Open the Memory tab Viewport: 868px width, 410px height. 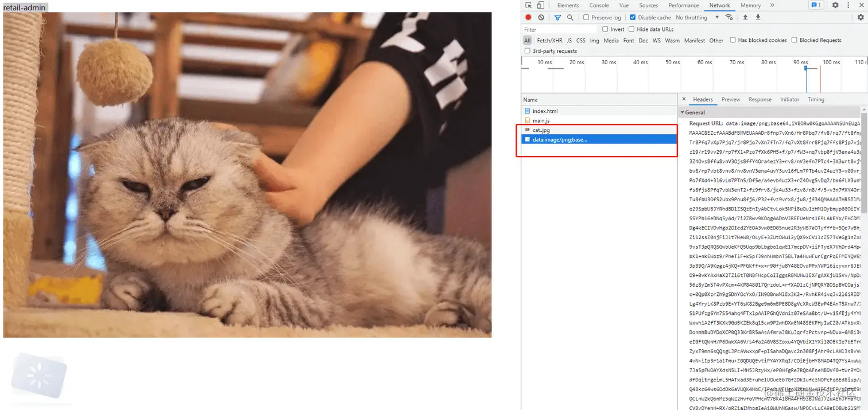click(750, 5)
